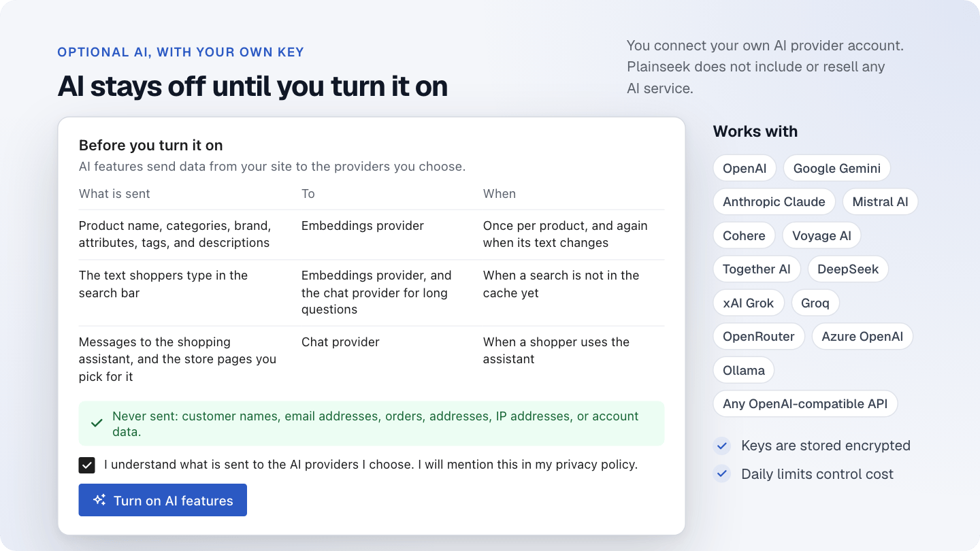Click the Azure OpenAI chip
The width and height of the screenshot is (980, 551).
862,337
